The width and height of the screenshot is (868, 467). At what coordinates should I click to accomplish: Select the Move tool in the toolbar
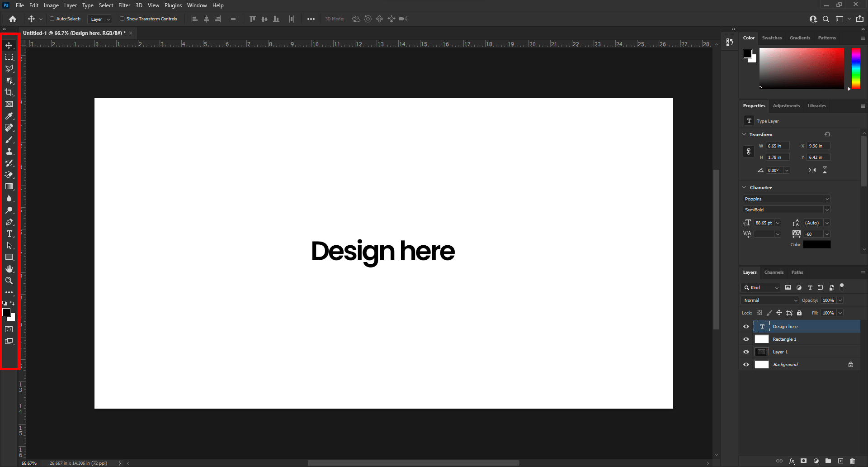coord(9,45)
